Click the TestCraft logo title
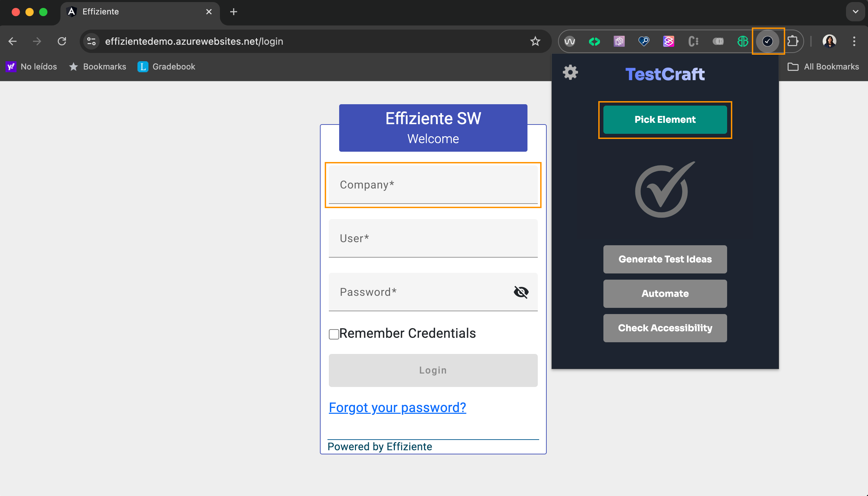The width and height of the screenshot is (868, 496). coord(665,74)
